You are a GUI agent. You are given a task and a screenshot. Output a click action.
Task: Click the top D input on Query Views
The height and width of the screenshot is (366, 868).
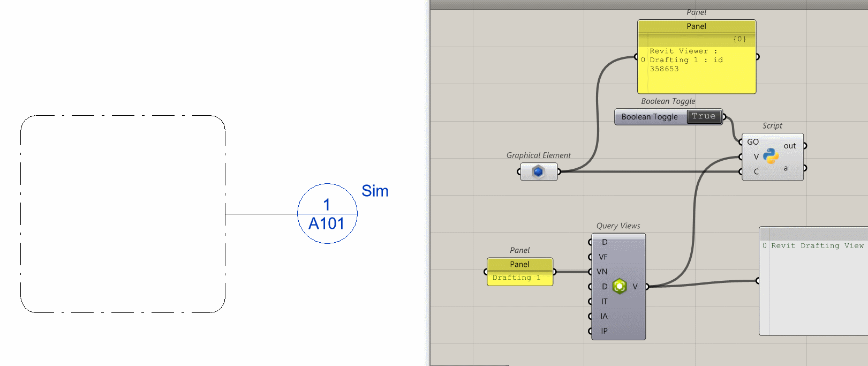click(605, 242)
